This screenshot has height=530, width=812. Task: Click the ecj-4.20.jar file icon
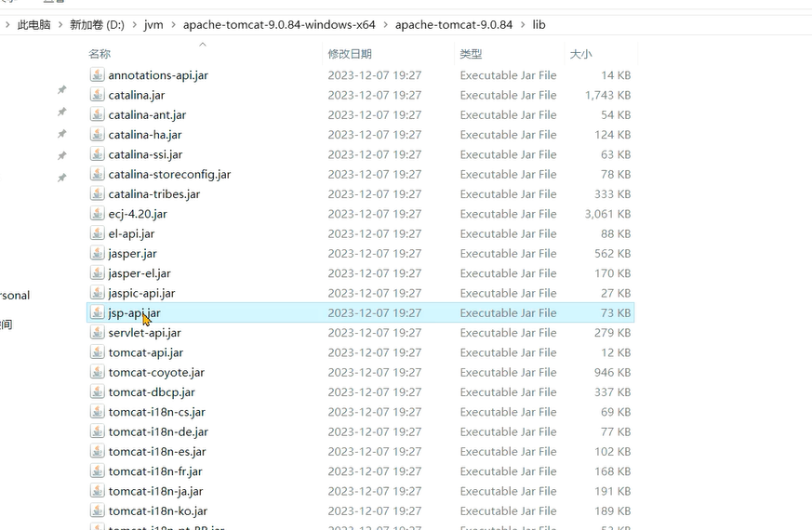tap(98, 214)
